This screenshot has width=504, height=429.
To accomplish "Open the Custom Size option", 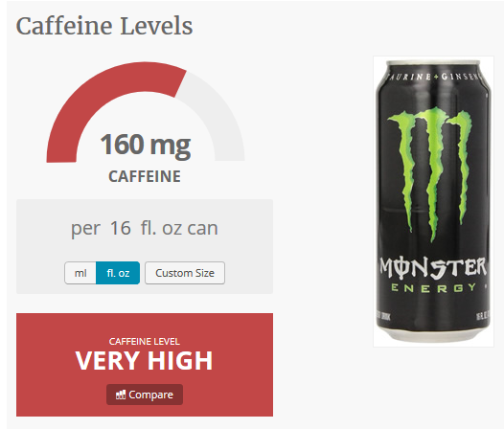I will tap(185, 273).
